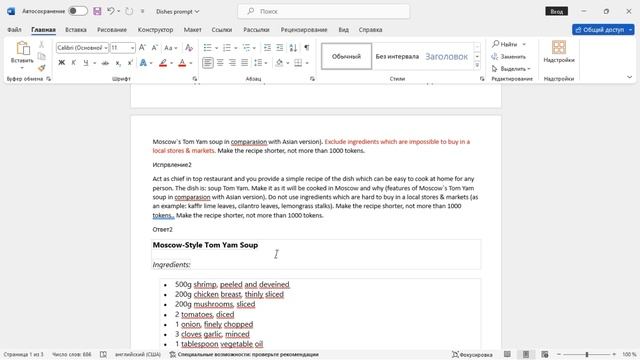
Task: Open the Файл menu
Action: point(14,30)
